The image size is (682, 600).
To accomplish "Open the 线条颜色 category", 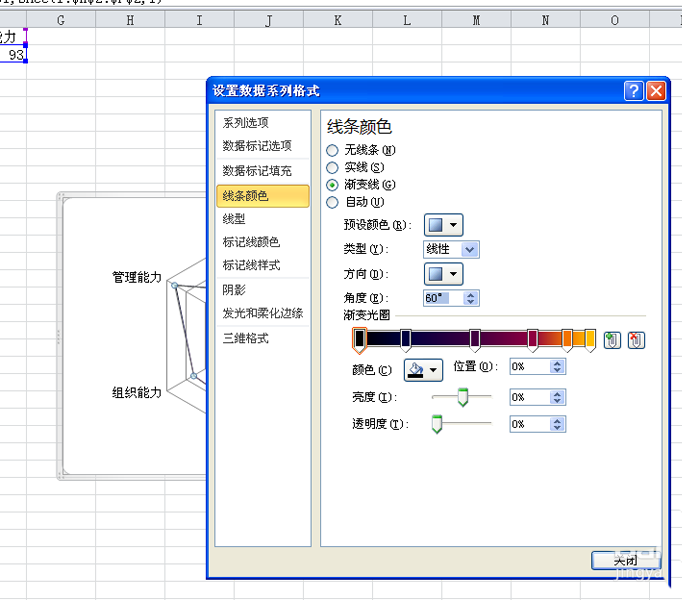I will [263, 196].
